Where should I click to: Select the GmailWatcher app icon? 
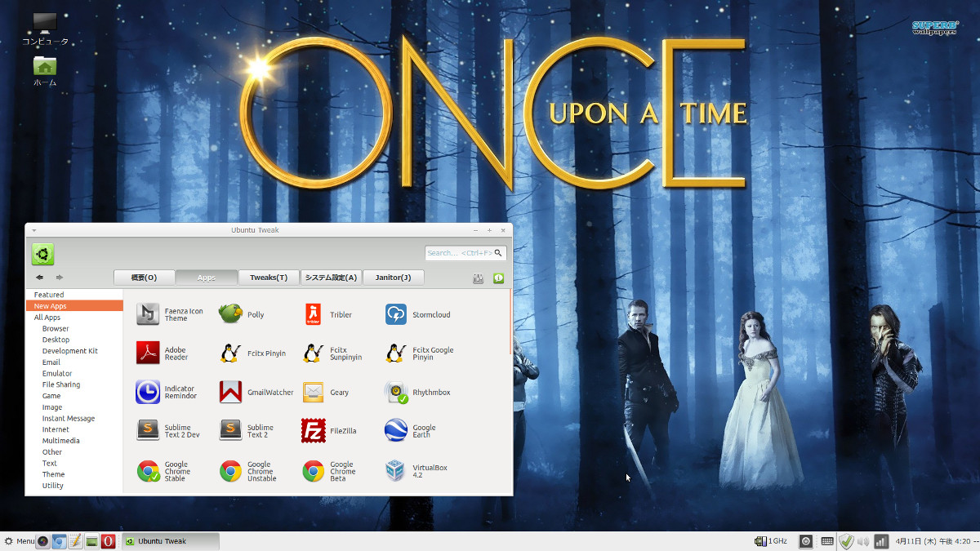231,393
